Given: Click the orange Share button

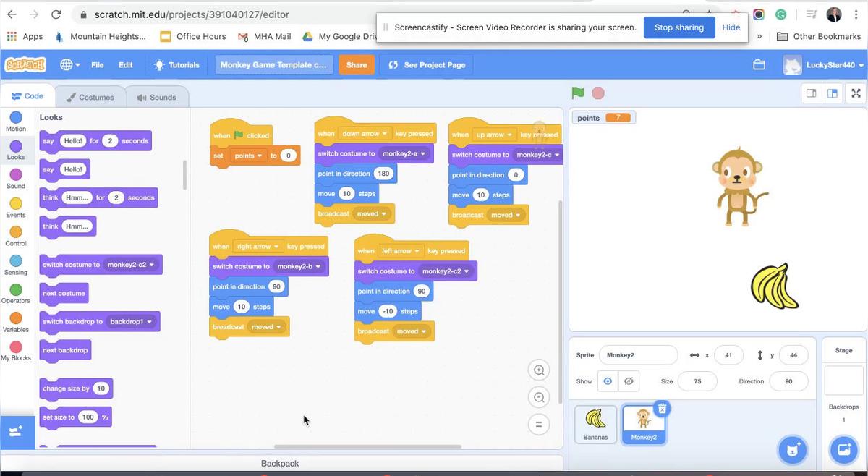Looking at the screenshot, I should pos(357,64).
